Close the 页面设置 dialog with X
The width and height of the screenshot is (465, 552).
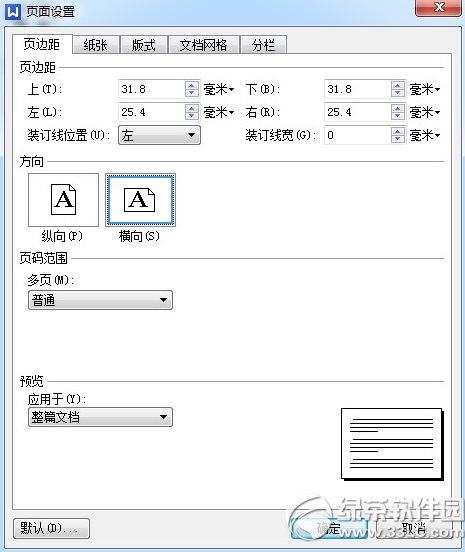pyautogui.click(x=439, y=7)
